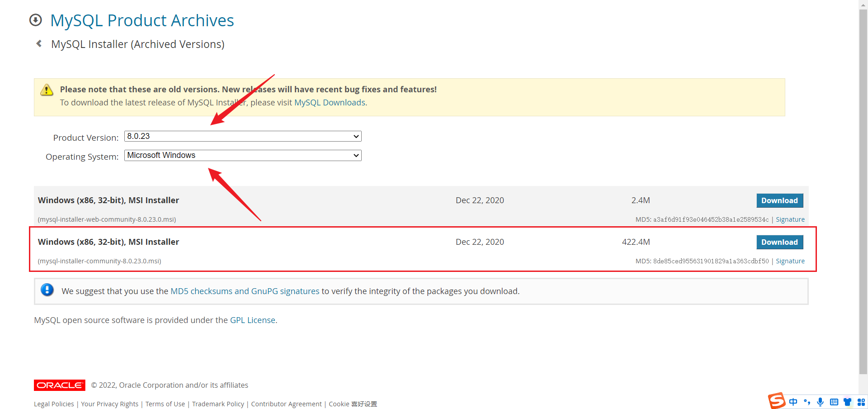Screen dimensions: 868x409
Task: Click Dec 22, 2020 date in the 2.4M row
Action: tap(480, 200)
